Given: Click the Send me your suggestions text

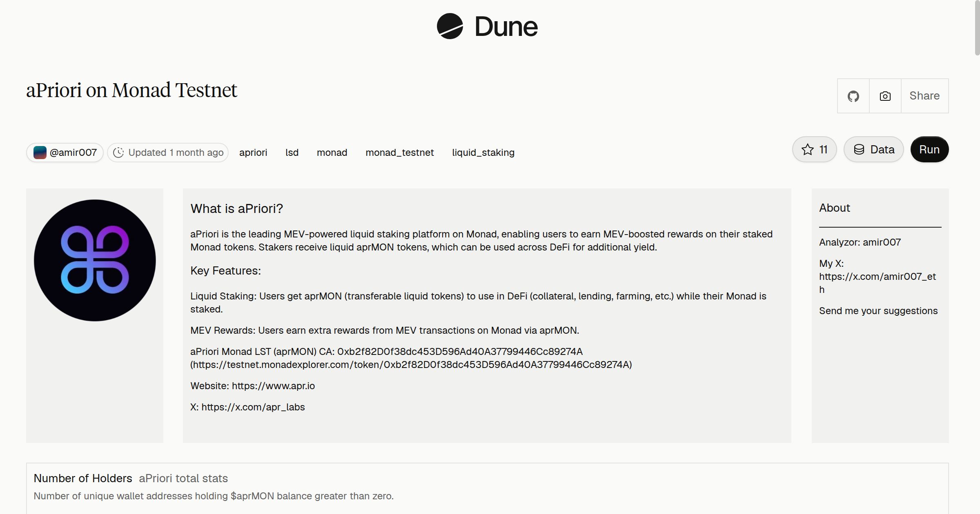Looking at the screenshot, I should [878, 311].
